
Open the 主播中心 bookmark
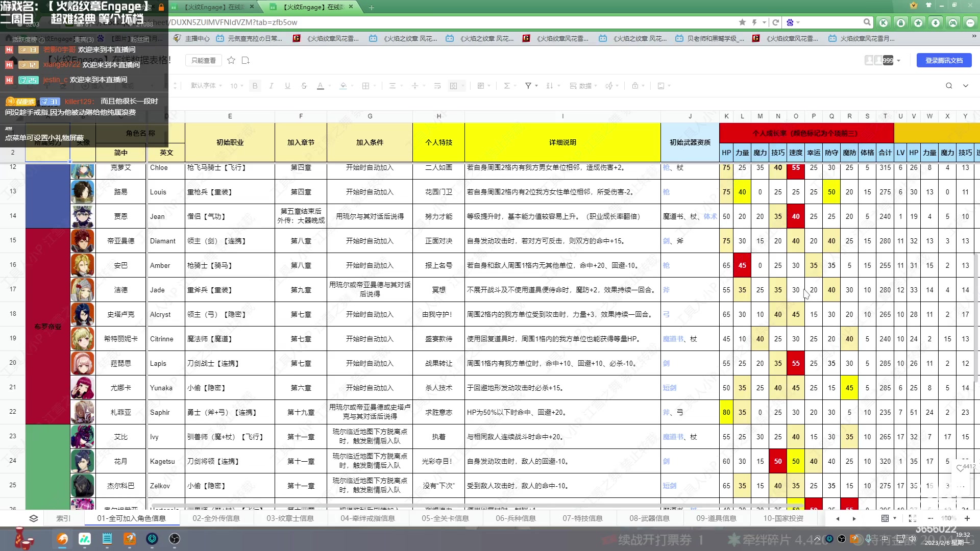click(x=192, y=38)
